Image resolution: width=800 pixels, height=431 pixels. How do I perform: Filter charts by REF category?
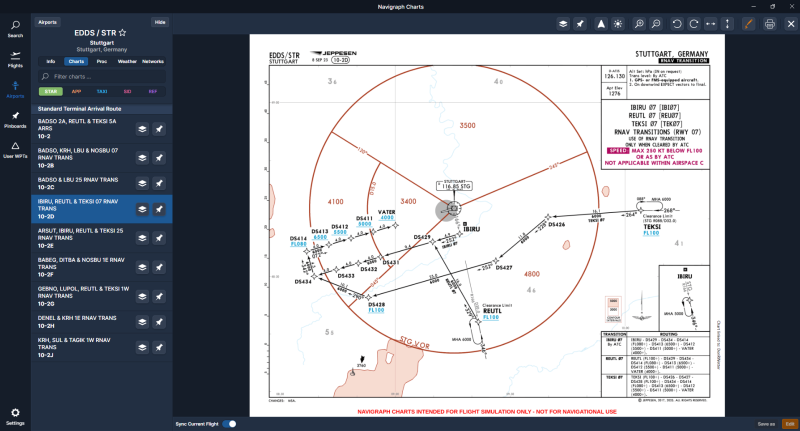pyautogui.click(x=153, y=91)
